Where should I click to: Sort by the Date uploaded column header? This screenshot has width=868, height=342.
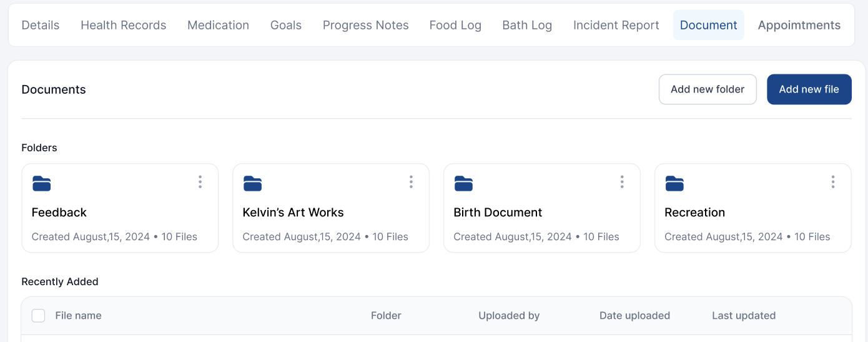(634, 316)
